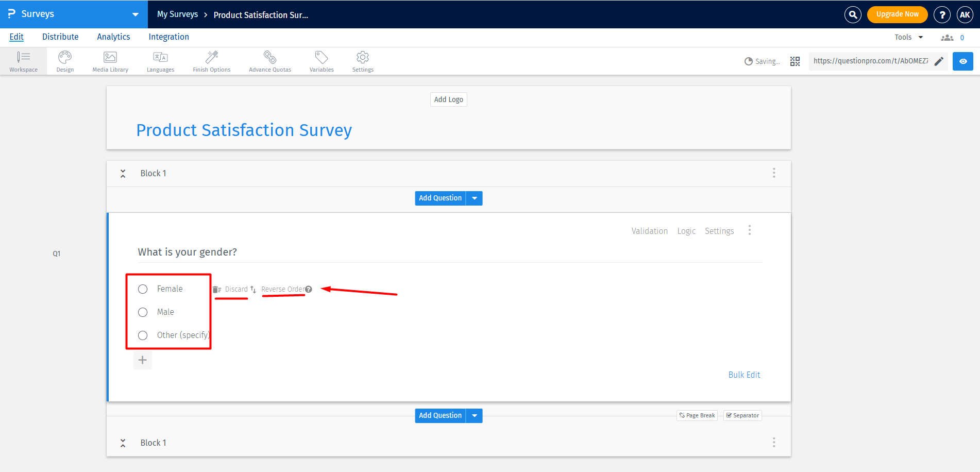Viewport: 980px width, 472px height.
Task: Click the Upgrade Now button
Action: (897, 14)
